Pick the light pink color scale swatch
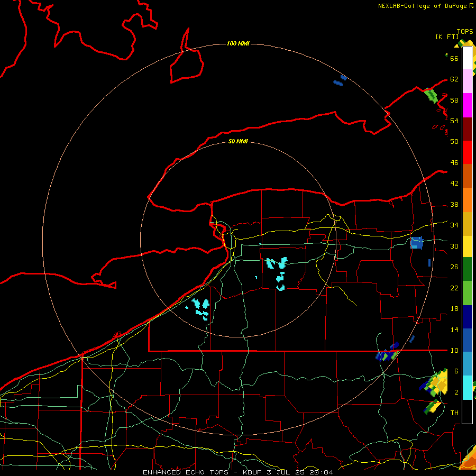 tap(467, 81)
